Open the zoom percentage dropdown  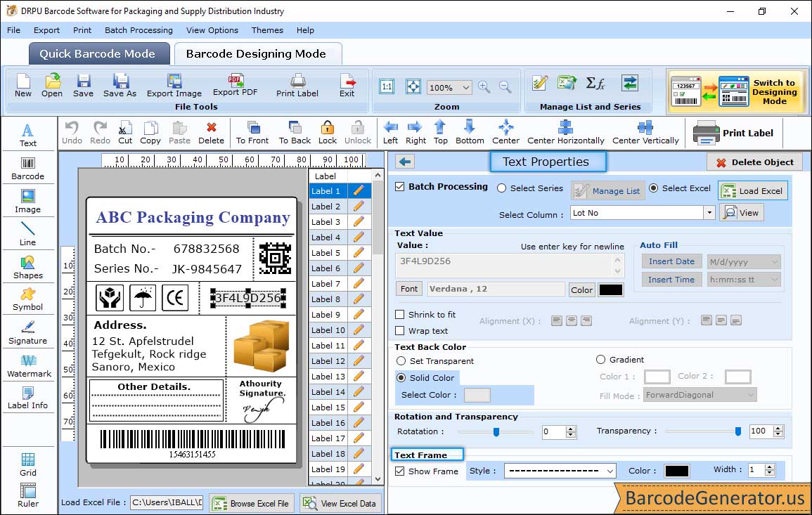point(465,87)
